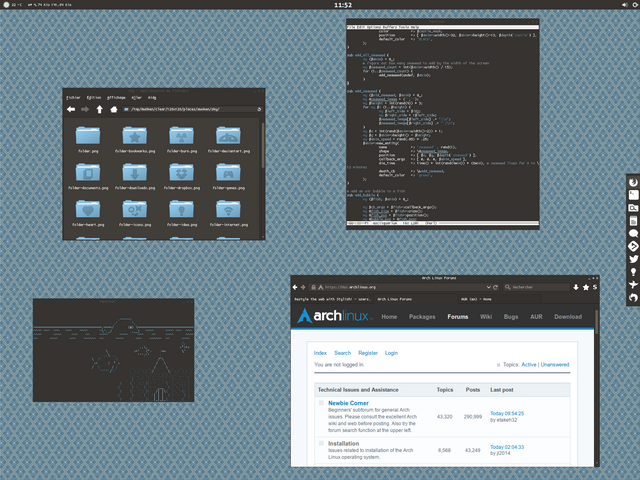The image size is (640, 480).
Task: Open the GitHub icon in dock
Action: (633, 298)
